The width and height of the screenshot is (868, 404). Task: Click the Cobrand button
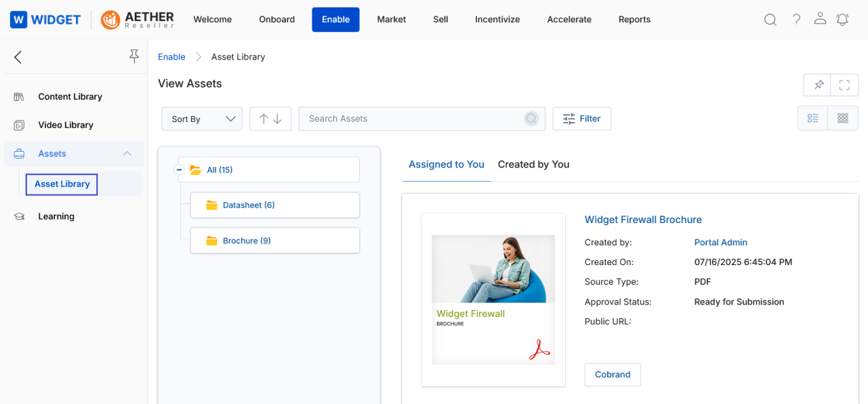[613, 375]
